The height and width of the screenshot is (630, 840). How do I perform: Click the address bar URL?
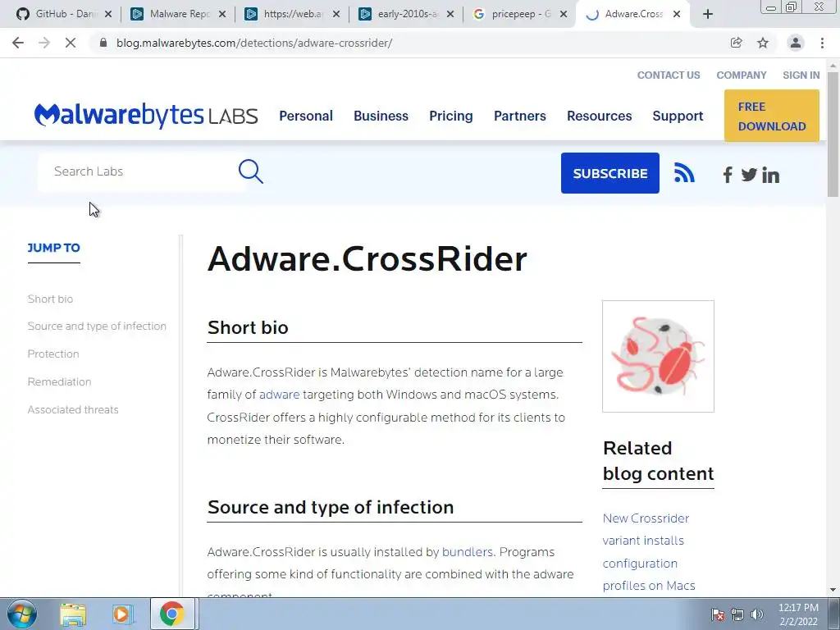point(254,43)
